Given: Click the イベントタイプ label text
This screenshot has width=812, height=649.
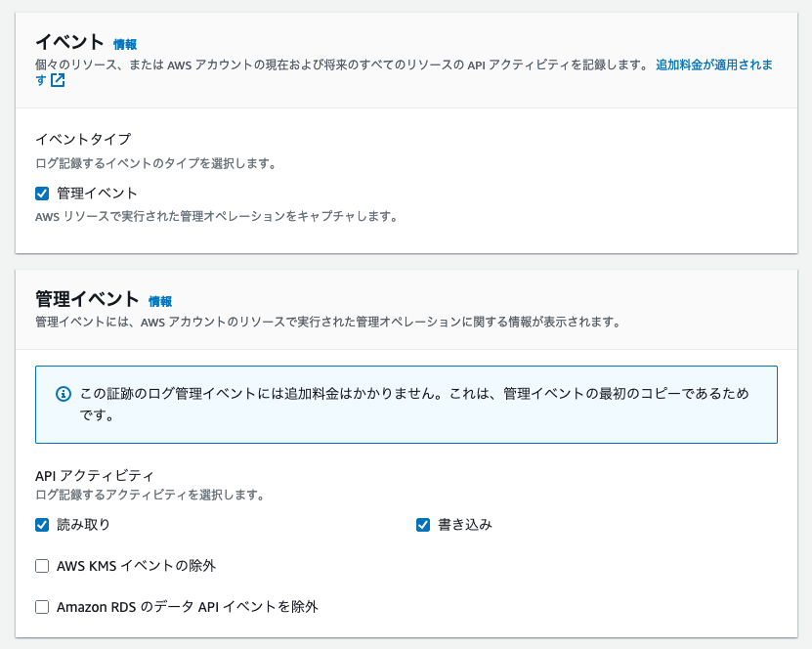Looking at the screenshot, I should 83,139.
